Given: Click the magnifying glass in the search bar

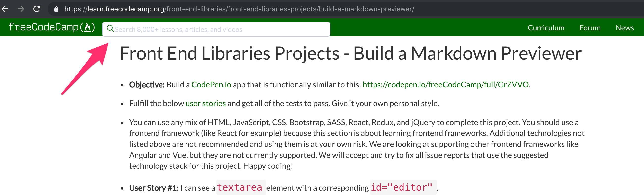Looking at the screenshot, I should click(110, 29).
